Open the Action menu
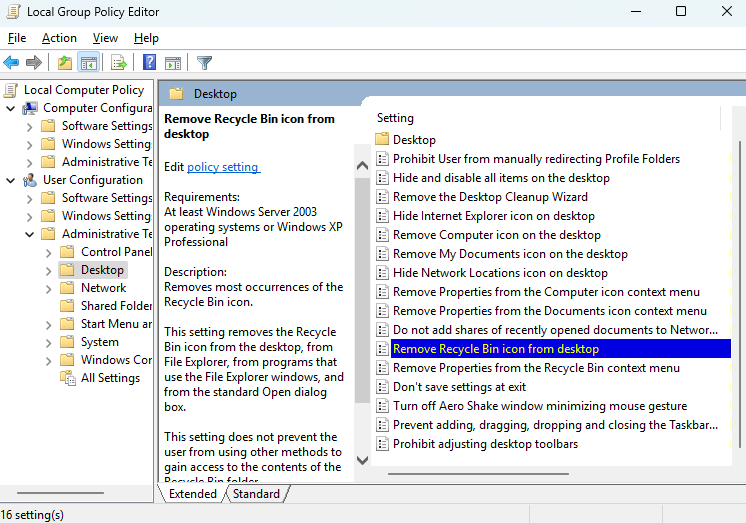Image resolution: width=746 pixels, height=523 pixels. pos(59,38)
